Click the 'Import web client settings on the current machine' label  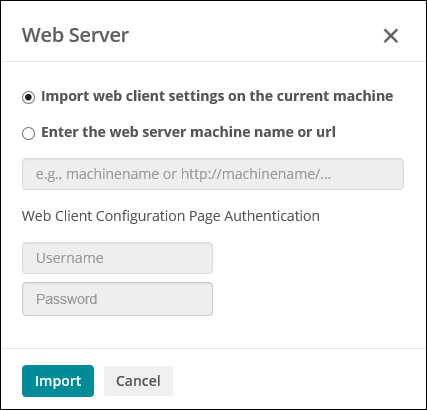[x=217, y=96]
